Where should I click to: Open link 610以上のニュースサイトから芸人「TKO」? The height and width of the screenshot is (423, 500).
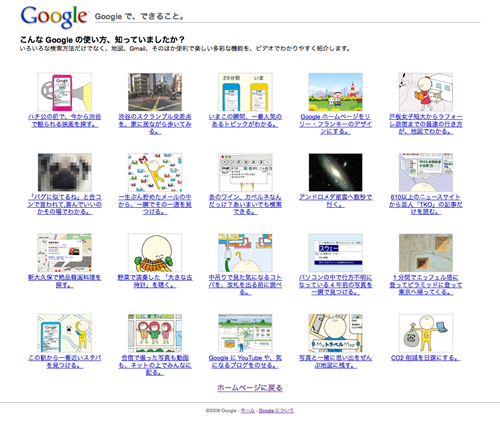pos(426,204)
